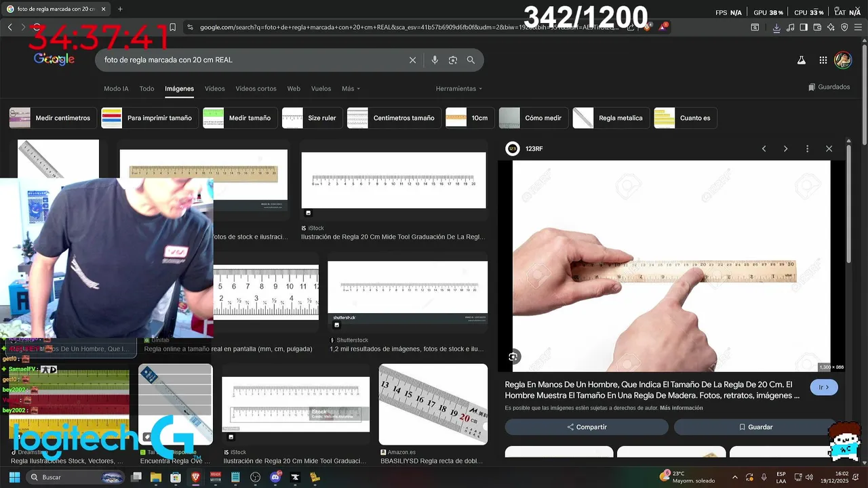Open Guardados saved items

click(829, 87)
